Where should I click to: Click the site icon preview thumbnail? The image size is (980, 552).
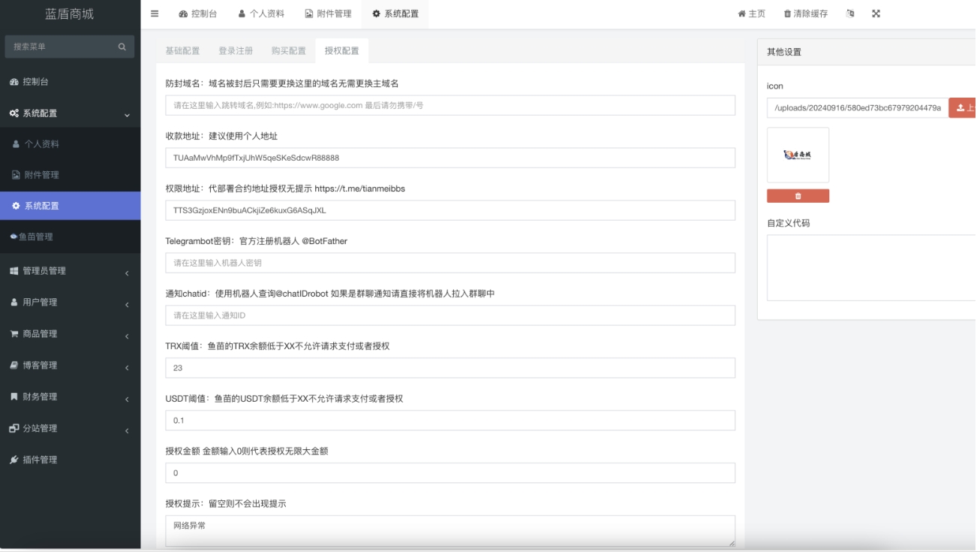coord(798,155)
